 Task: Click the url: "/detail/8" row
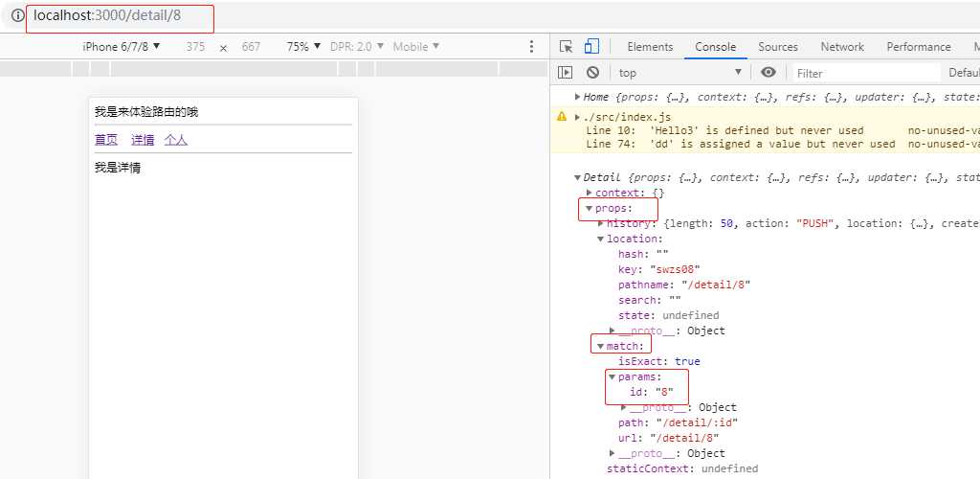(669, 438)
